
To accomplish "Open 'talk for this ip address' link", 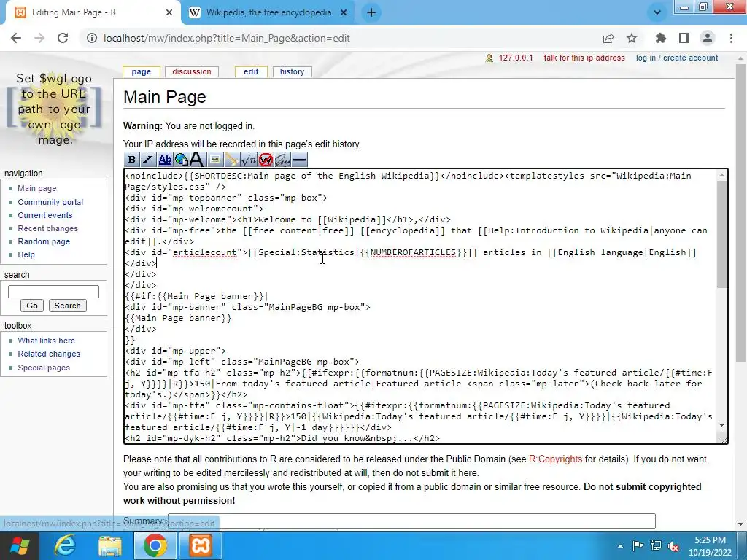I will [x=584, y=58].
